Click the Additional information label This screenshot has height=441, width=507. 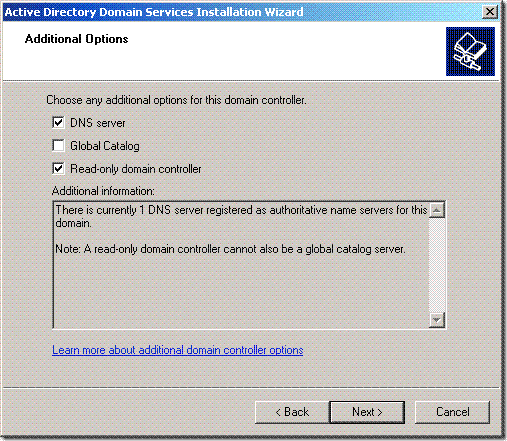[x=103, y=191]
